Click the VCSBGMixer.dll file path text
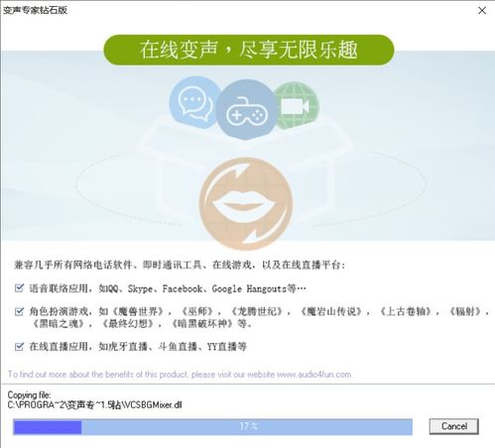The image size is (495, 448). point(94,404)
